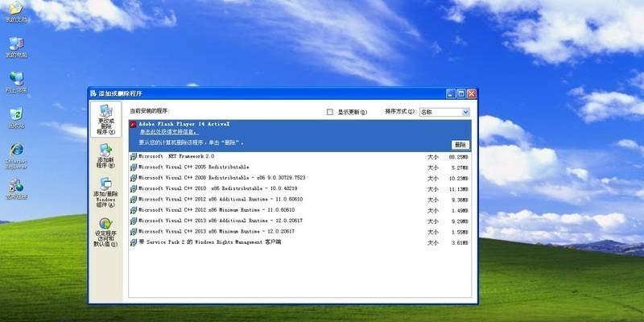This screenshot has width=644, height=322.
Task: Click the 5.27MB size value
Action: (460, 167)
